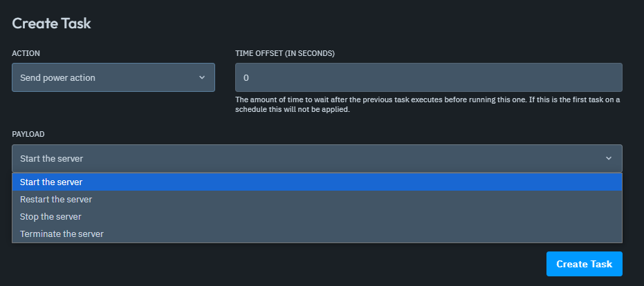Click the time offset help description text
This screenshot has height=286, width=644.
click(427, 105)
